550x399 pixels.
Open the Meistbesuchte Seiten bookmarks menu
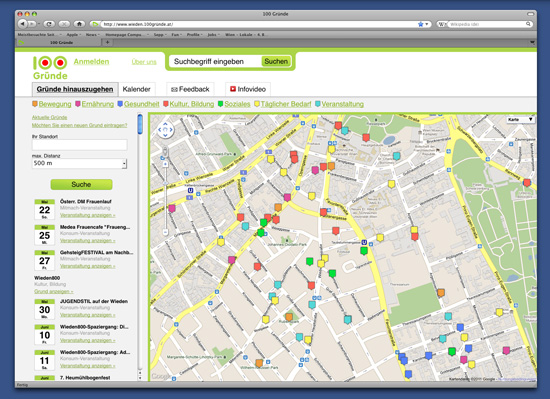tap(39, 35)
